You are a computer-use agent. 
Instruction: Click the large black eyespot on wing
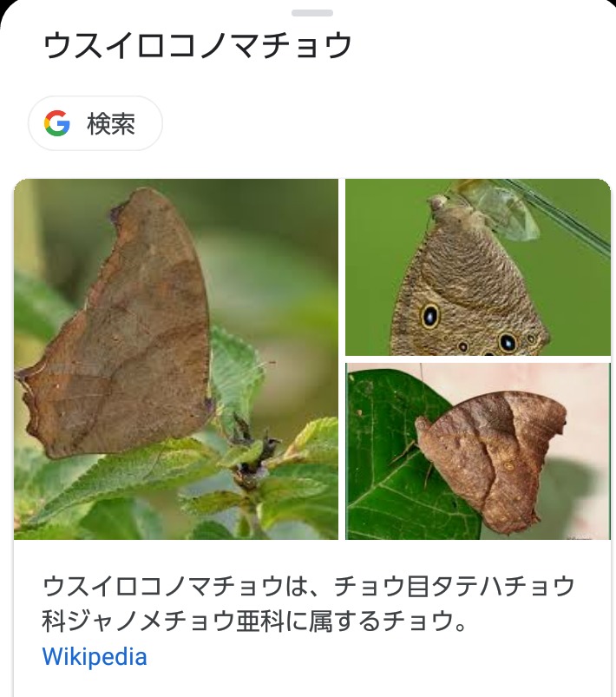(x=430, y=316)
